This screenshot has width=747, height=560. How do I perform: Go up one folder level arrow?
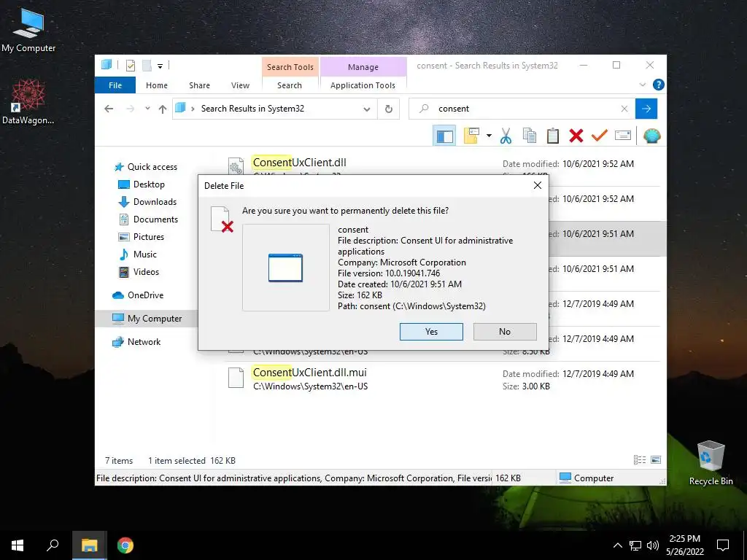pyautogui.click(x=163, y=109)
